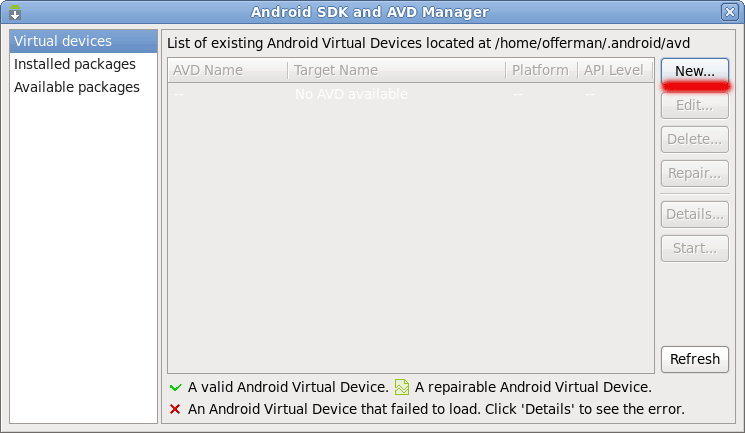The image size is (745, 433).
Task: Refresh the virtual device list
Action: click(695, 359)
